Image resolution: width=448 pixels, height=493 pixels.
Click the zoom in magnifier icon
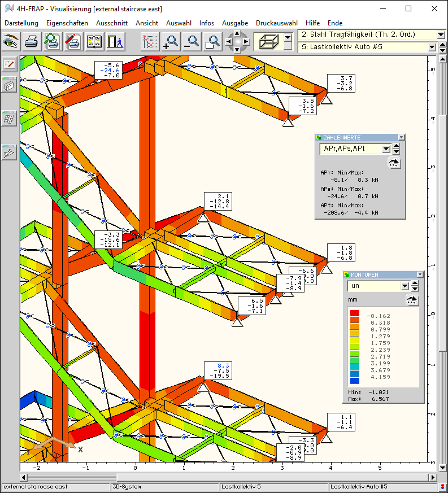pos(171,41)
